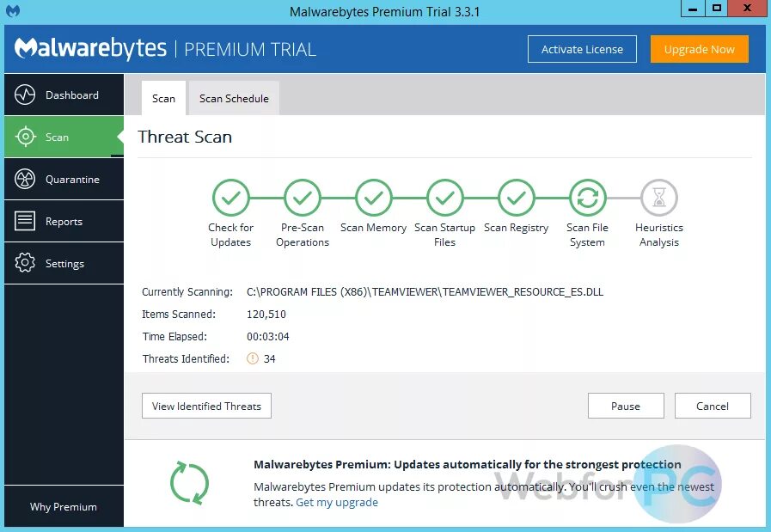771x532 pixels.
Task: Click the Scan Startup Files checkmark step
Action: pos(445,198)
